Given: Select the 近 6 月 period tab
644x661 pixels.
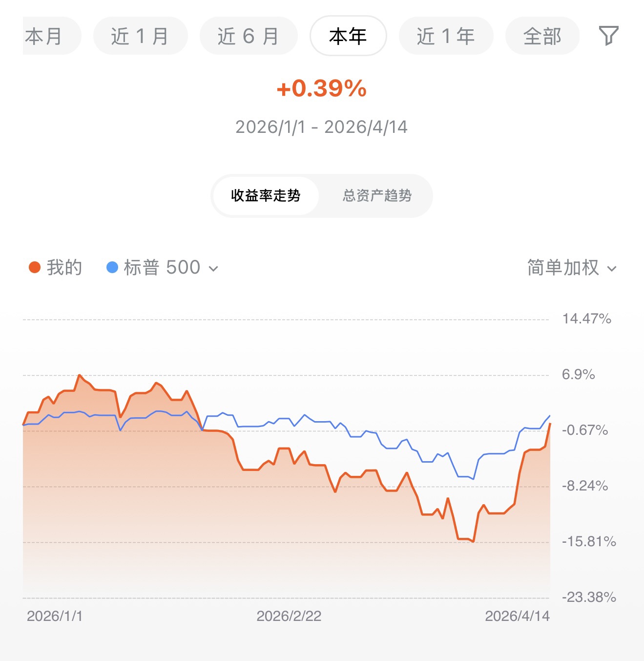Looking at the screenshot, I should coord(249,36).
